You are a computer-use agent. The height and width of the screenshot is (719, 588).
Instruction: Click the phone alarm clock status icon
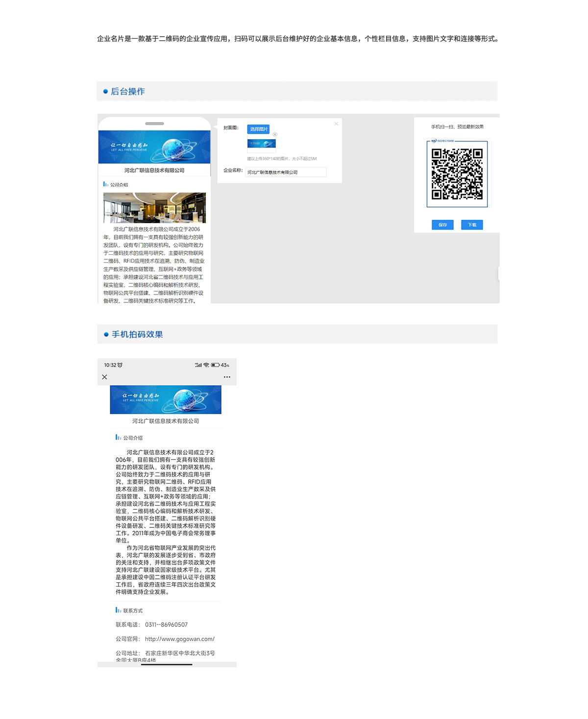(x=120, y=365)
